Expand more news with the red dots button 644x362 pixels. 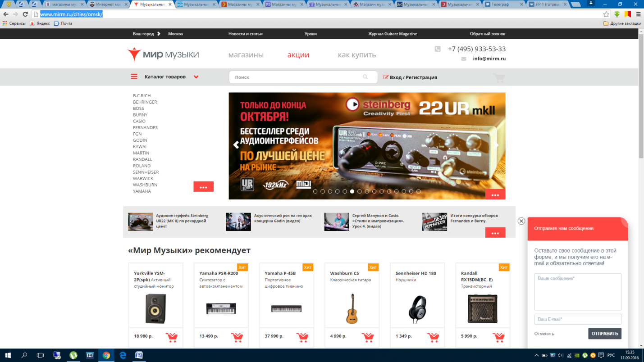click(x=495, y=233)
